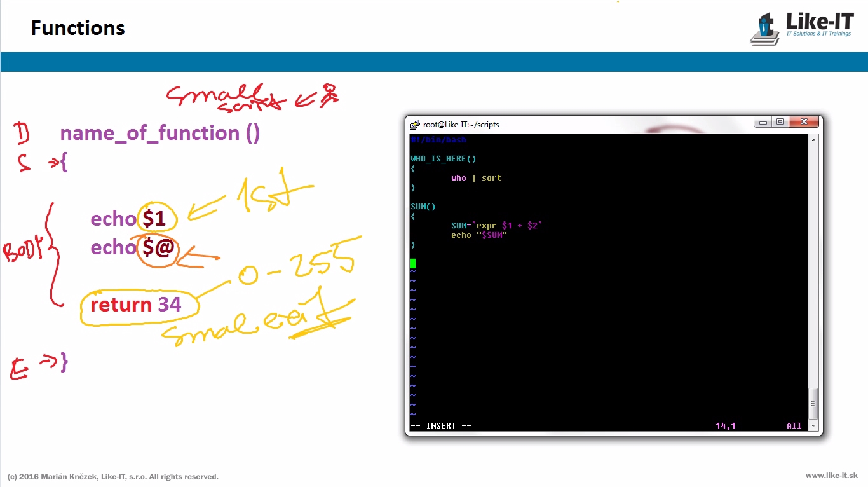
Task: Click the name_of_function () heading text
Action: 159,133
